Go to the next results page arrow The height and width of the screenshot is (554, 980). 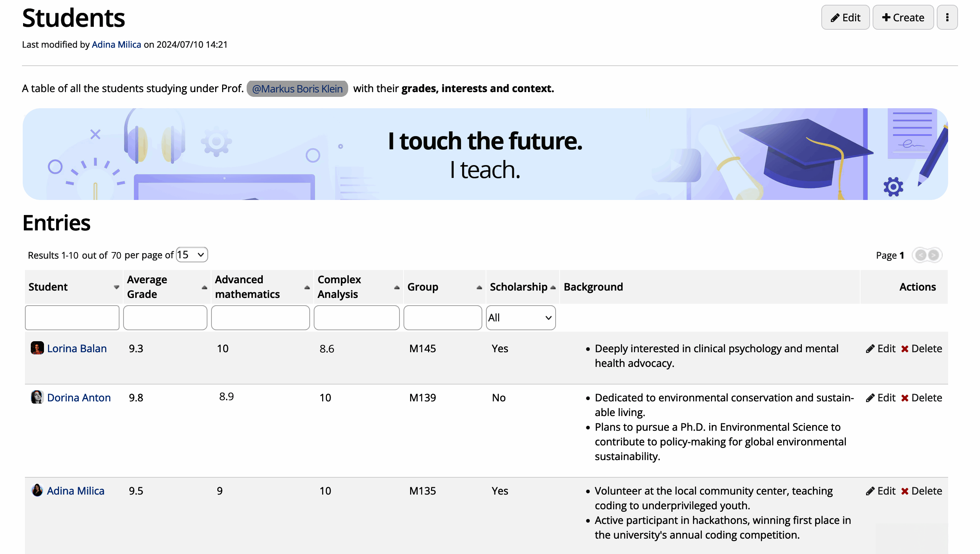pyautogui.click(x=933, y=255)
